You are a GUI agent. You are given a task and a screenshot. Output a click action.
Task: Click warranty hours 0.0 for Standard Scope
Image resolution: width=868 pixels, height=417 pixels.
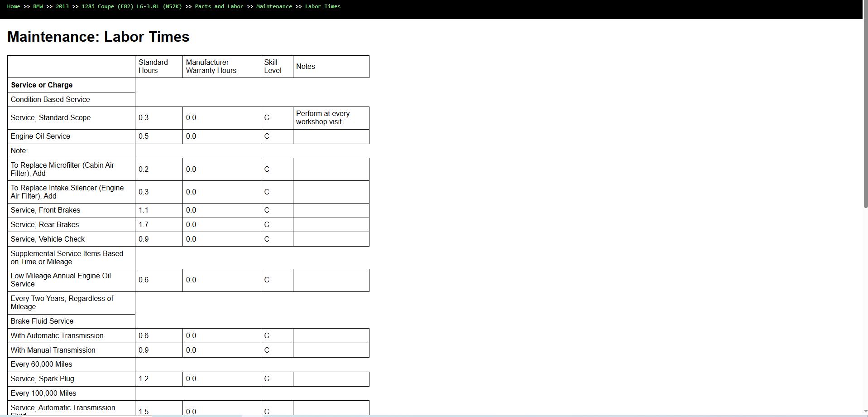pyautogui.click(x=222, y=118)
